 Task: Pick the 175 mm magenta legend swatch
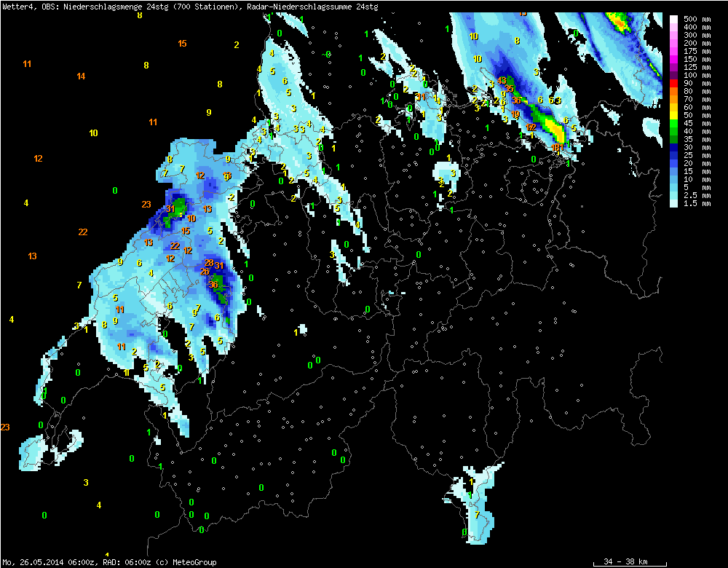point(674,51)
